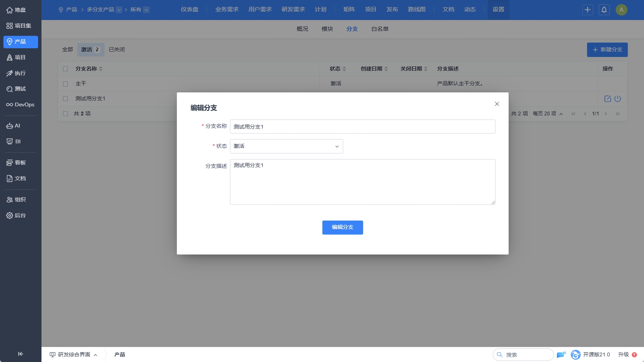This screenshot has height=362, width=644.
Task: Open DevOps in the sidebar
Action: 20,105
